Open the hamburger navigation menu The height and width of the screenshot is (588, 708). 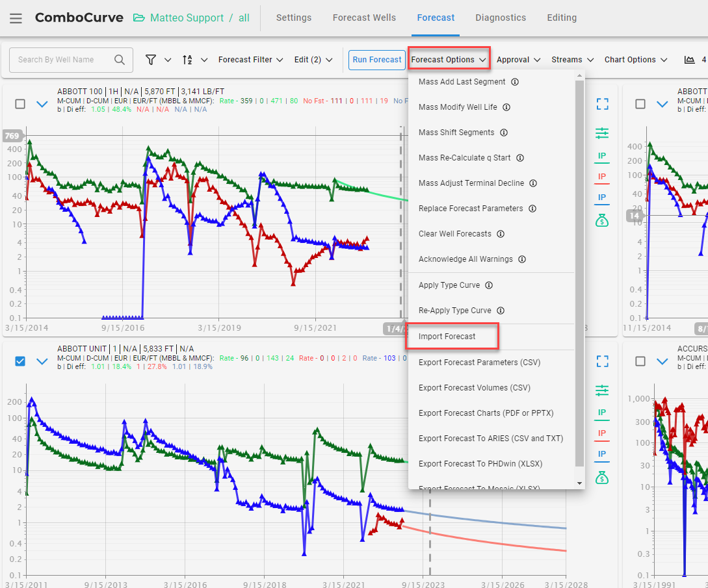tap(16, 18)
